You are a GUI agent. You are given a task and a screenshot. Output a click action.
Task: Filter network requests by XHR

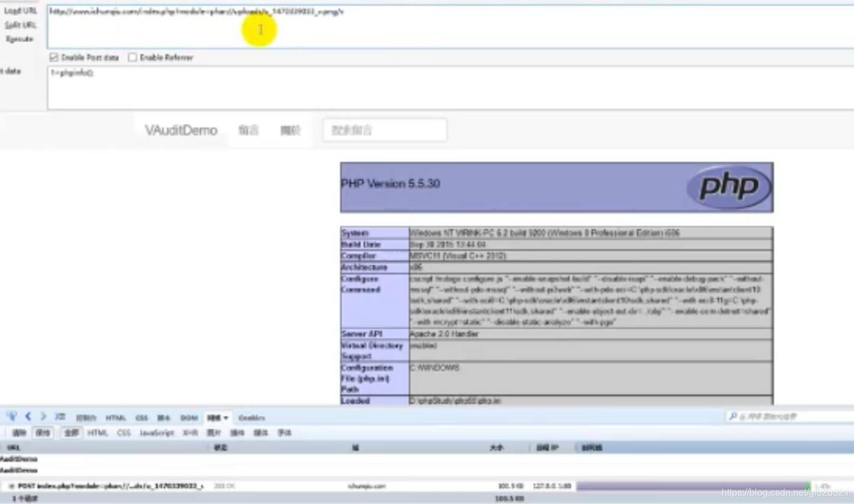click(190, 433)
